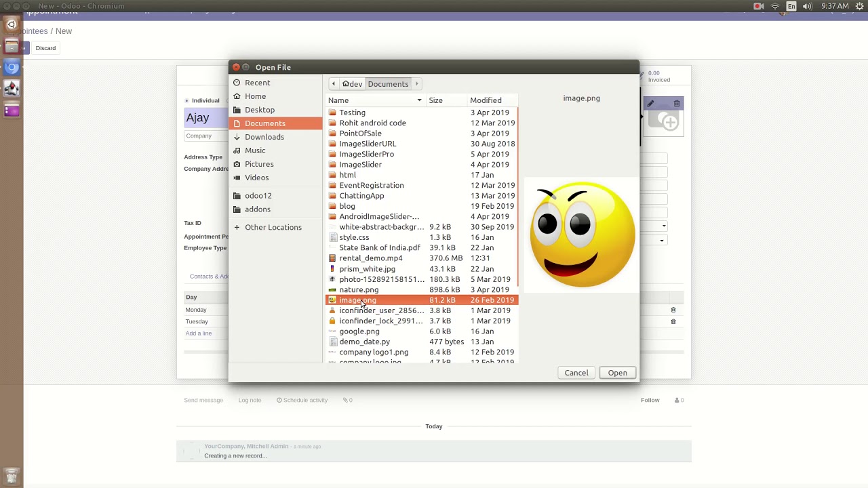Select the prism_white.jpg file
This screenshot has width=868, height=488.
click(x=421, y=269)
